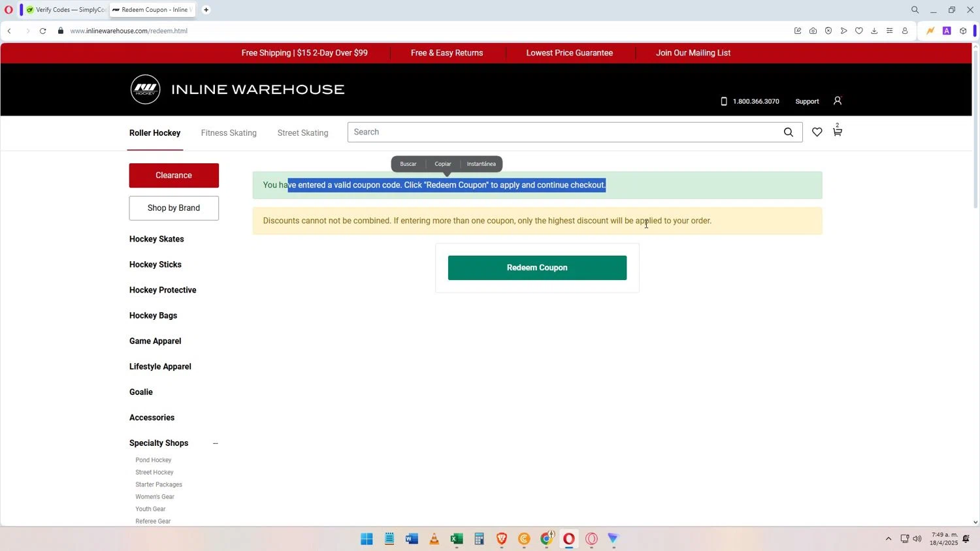Open Hockey Bags category

click(x=154, y=315)
